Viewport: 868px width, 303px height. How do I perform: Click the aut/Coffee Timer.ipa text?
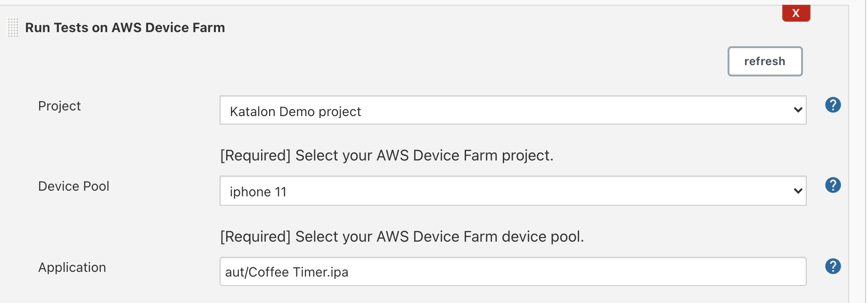287,272
